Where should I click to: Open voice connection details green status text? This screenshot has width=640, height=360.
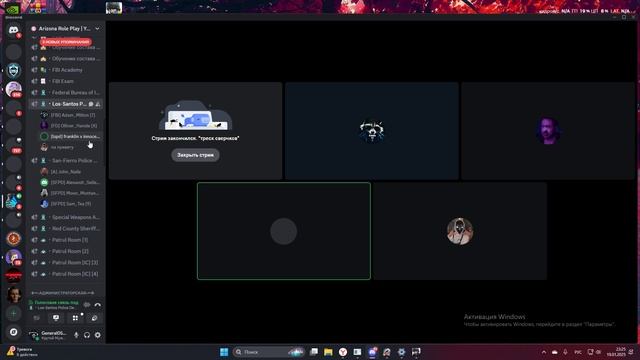57,302
